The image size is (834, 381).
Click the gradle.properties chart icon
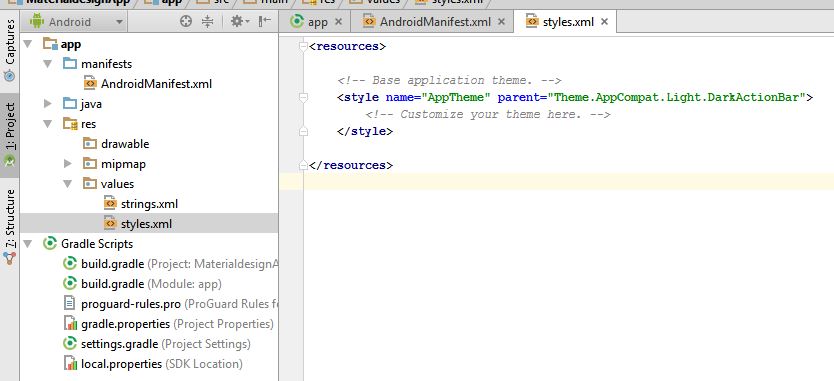pos(70,324)
